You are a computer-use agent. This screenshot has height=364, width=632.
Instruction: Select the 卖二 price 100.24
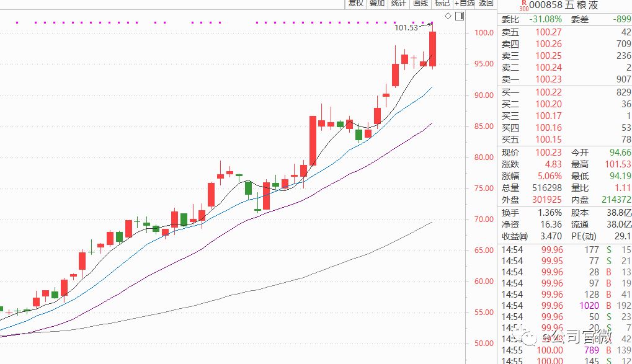pyautogui.click(x=548, y=68)
